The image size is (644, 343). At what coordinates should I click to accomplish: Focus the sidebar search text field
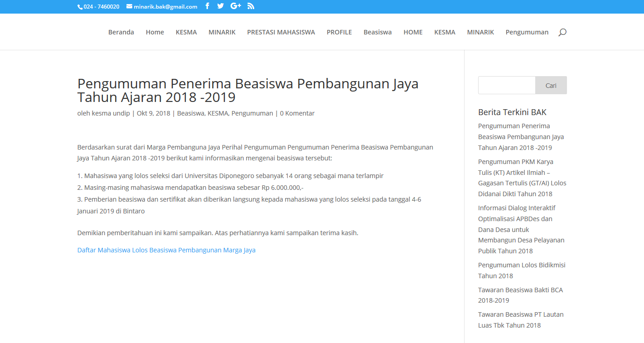coord(507,85)
